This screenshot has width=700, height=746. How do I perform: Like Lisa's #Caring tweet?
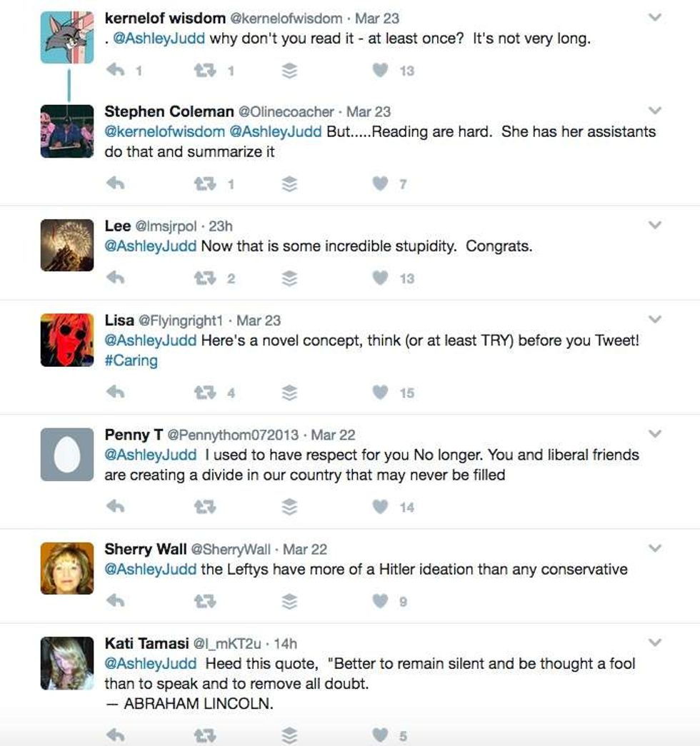click(381, 393)
